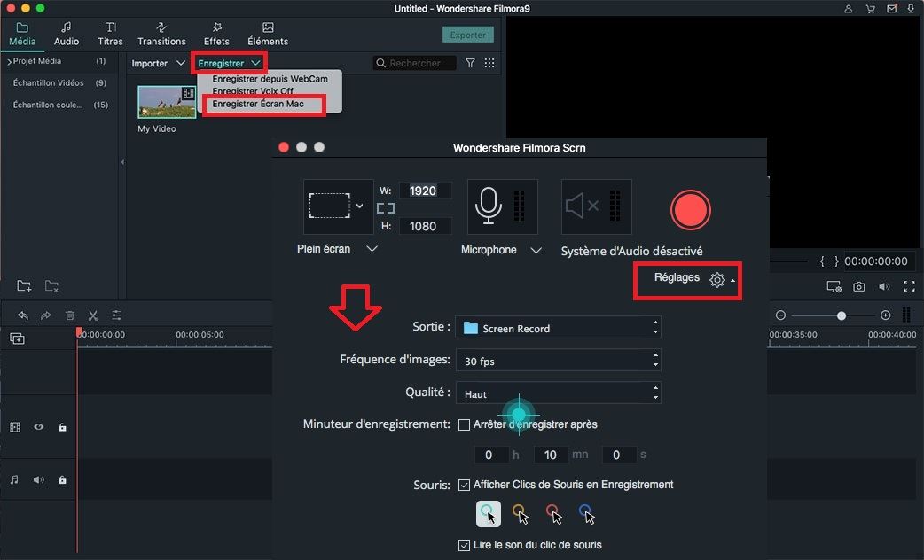Viewport: 924px width, 560px height.
Task: Open capture area shape dropdown arrow
Action: tap(359, 206)
